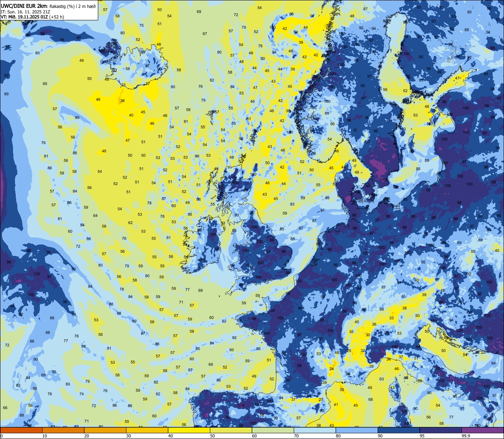The width and height of the screenshot is (504, 439).
Task: Click the legend tick label "40"
Action: (170, 436)
